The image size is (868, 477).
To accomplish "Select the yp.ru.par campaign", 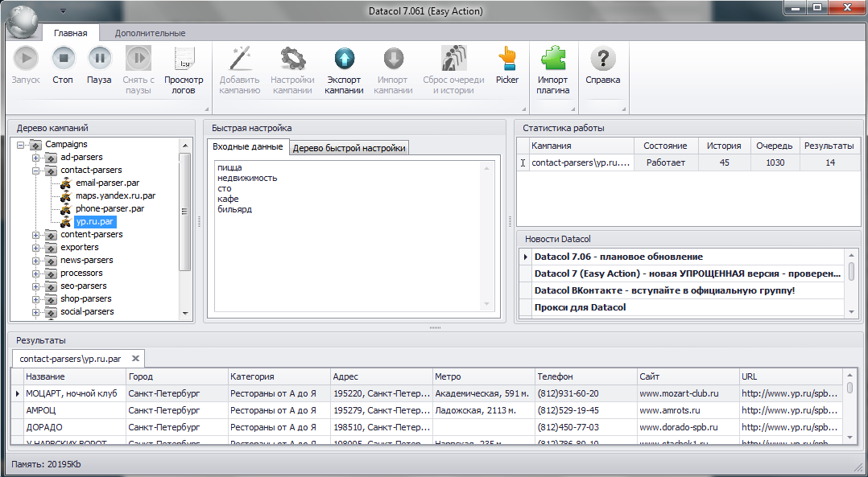I will [x=95, y=222].
